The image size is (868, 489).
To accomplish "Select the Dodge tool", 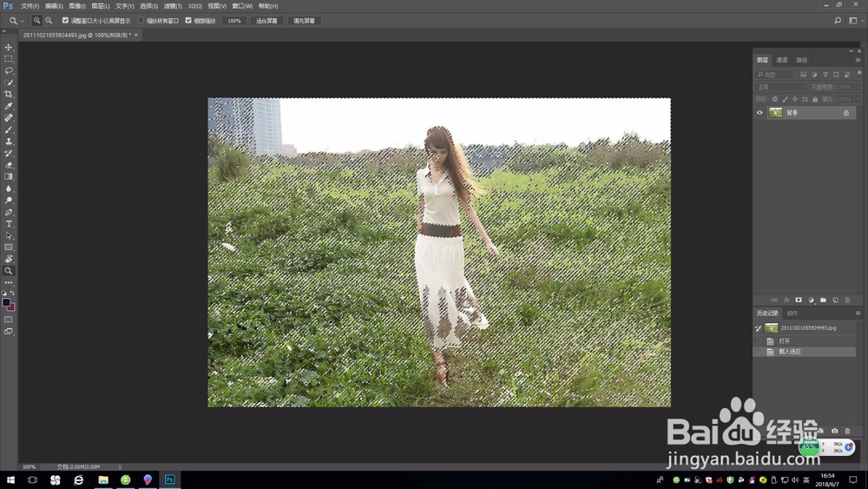I will 9,200.
